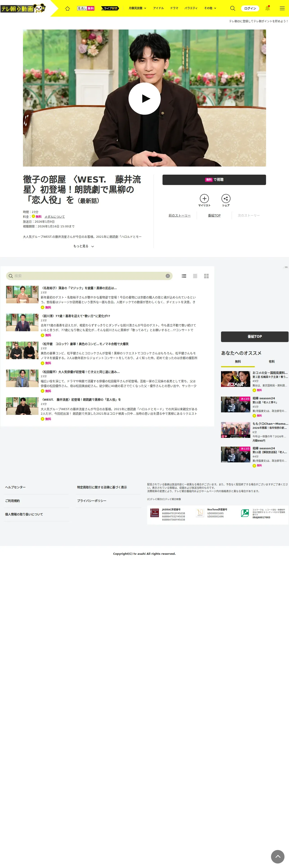Screen dimensions: 289x868
Task: Open ご利用規約 footer link
Action: click(12, 501)
